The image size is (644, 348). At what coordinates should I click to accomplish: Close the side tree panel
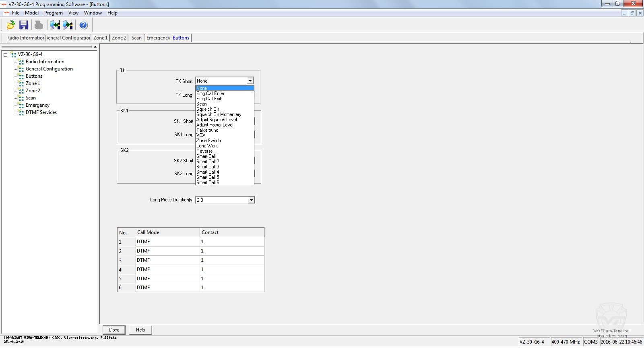(95, 47)
